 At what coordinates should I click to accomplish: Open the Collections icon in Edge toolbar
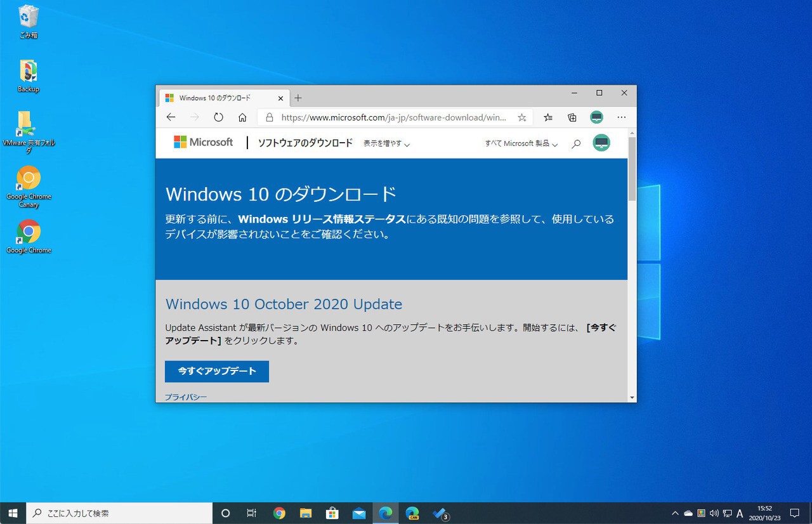point(572,117)
